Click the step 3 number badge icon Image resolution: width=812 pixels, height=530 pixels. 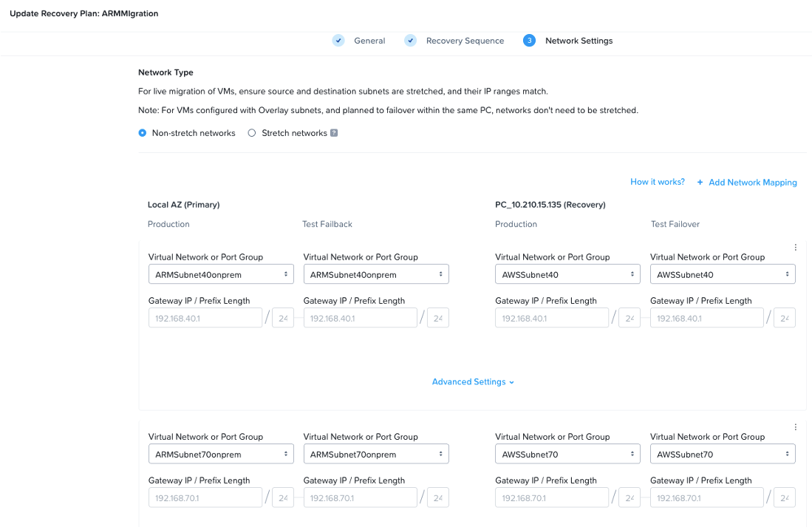pyautogui.click(x=529, y=41)
